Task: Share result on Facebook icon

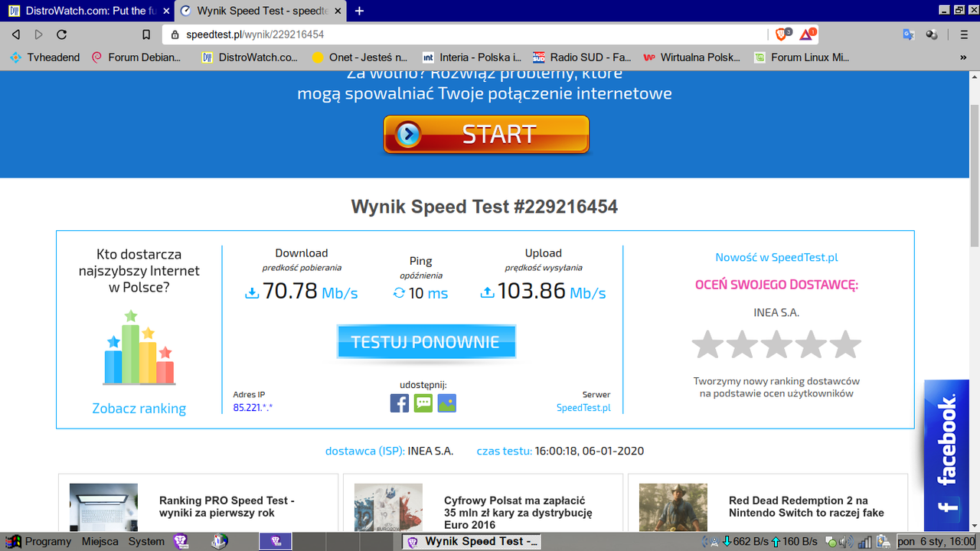Action: point(400,403)
